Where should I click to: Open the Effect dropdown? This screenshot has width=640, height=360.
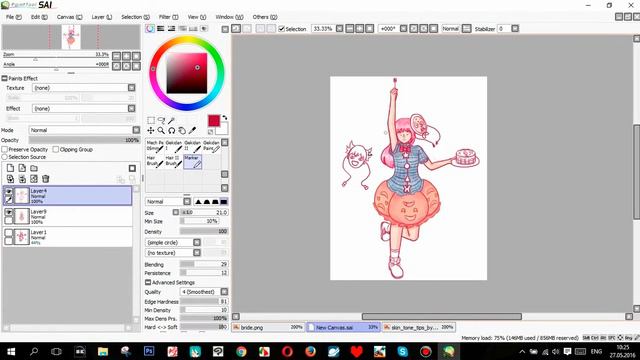tap(131, 108)
